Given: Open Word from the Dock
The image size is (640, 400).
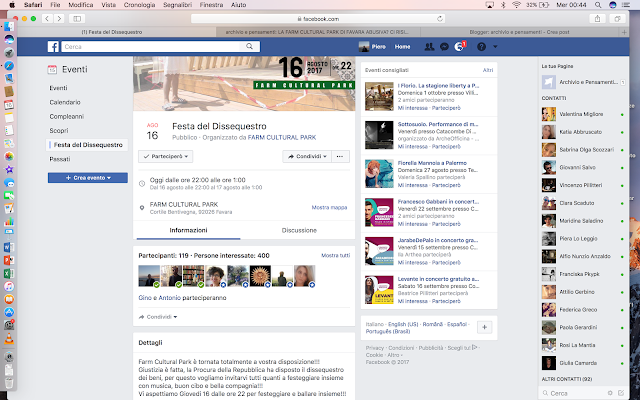Looking at the screenshot, I should coord(9,247).
